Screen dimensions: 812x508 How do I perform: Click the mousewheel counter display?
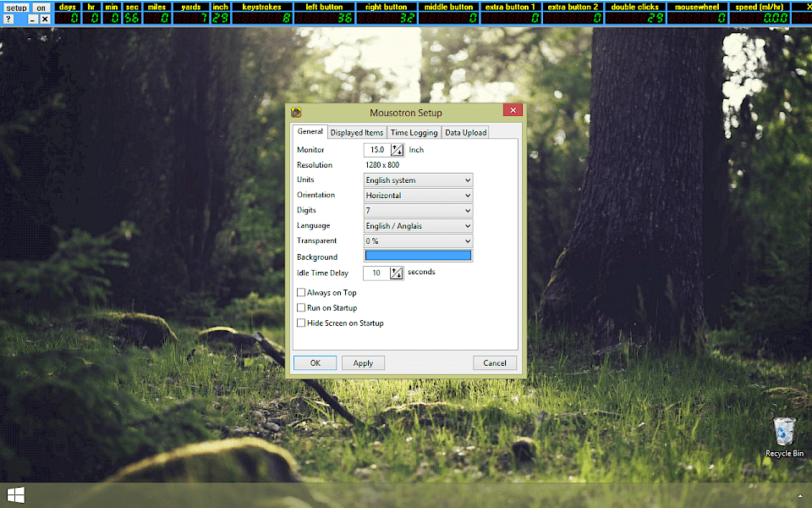tap(697, 18)
